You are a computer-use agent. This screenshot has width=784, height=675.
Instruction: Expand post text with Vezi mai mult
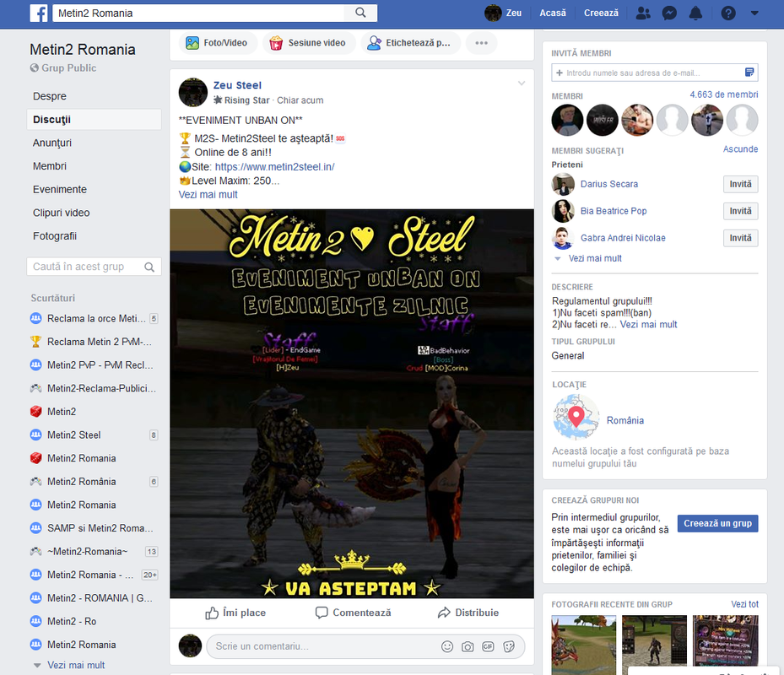pos(208,195)
